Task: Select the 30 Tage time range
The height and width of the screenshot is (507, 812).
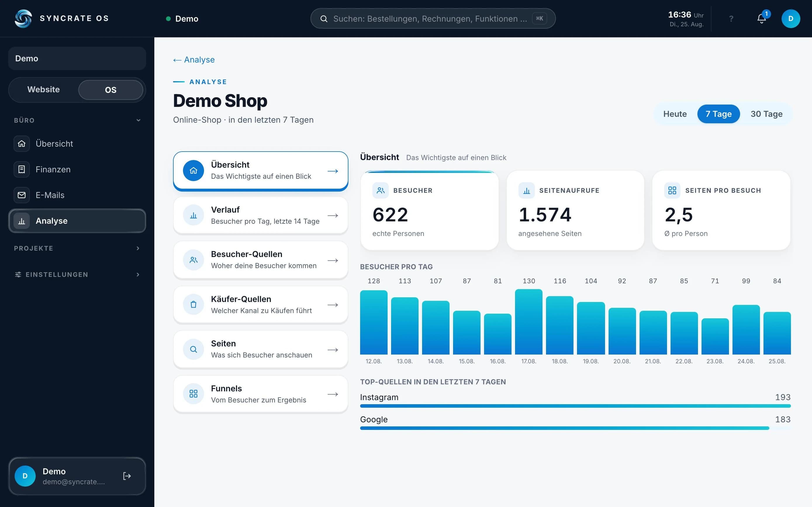Action: click(766, 114)
